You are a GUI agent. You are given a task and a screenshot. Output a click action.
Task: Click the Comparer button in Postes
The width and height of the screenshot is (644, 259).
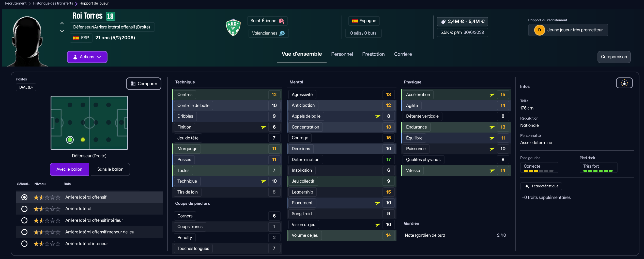[x=144, y=84]
